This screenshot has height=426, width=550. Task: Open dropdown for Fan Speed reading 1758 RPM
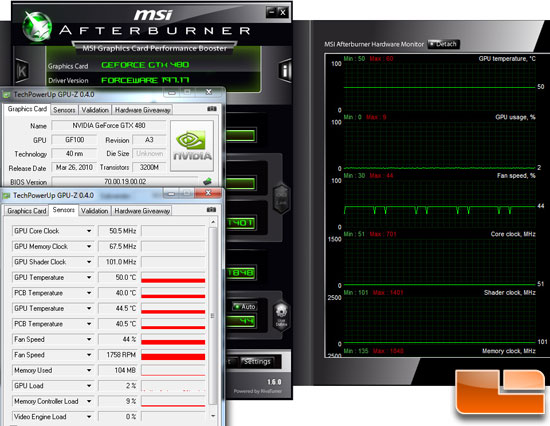[89, 355]
